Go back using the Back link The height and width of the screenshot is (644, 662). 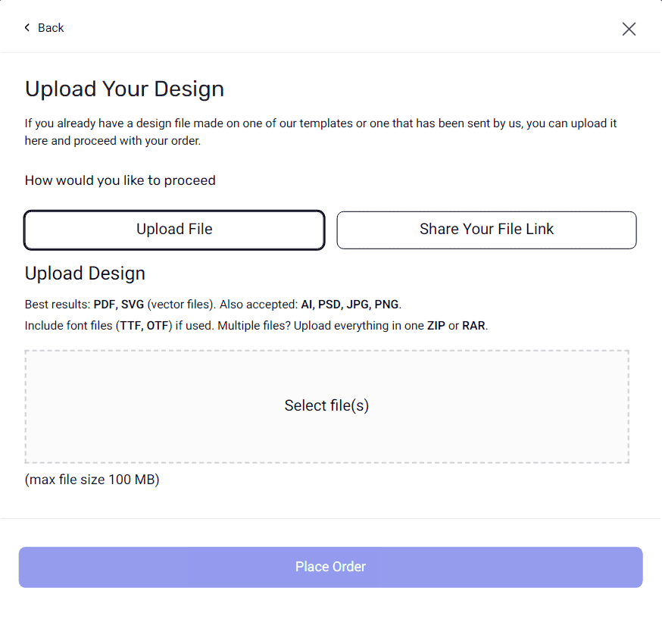tap(51, 28)
